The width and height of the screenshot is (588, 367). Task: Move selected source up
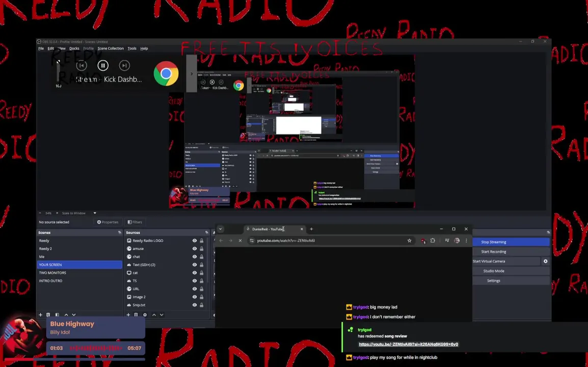(x=154, y=315)
